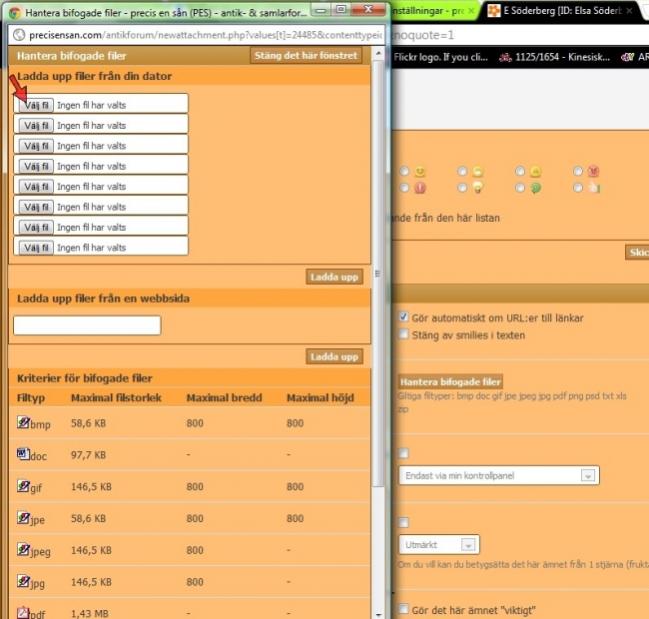Click the bmp file type icon
Image resolution: width=649 pixels, height=619 pixels.
click(23, 422)
